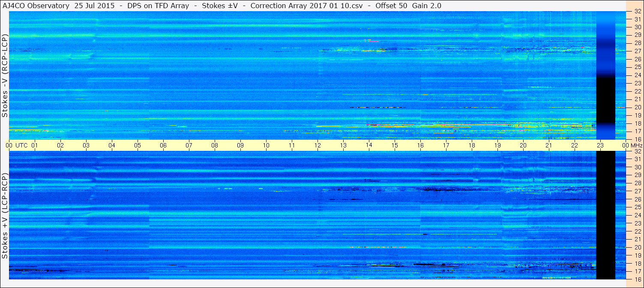Click the 'Stokes +V (LCP-RCP)' axis label
This screenshot has height=288, width=644.
pyautogui.click(x=5, y=216)
